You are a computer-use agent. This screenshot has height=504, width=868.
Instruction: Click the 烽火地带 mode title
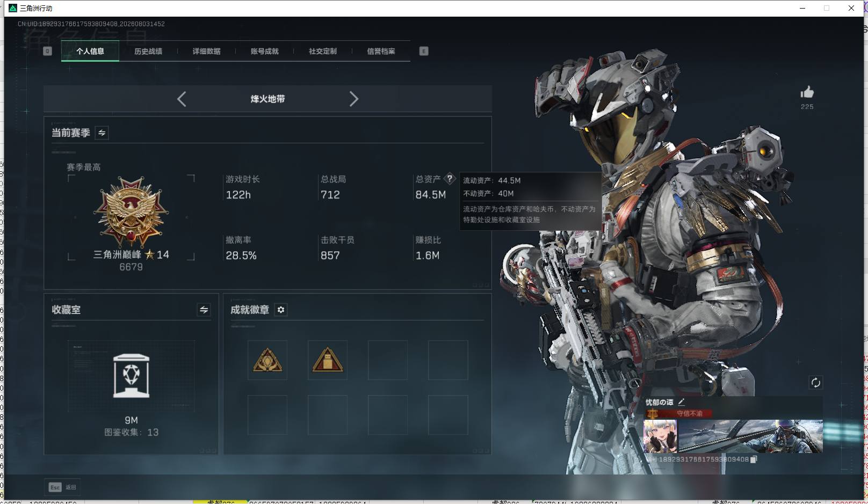pos(267,99)
